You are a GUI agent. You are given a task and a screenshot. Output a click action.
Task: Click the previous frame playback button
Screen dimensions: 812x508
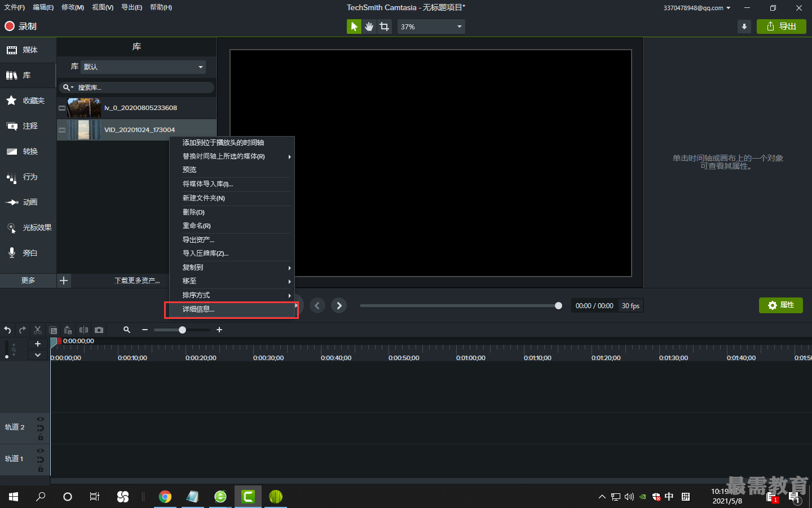coord(317,305)
